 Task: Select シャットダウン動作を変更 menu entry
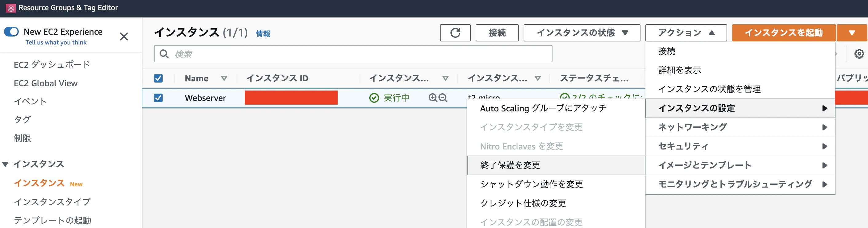(x=556, y=184)
